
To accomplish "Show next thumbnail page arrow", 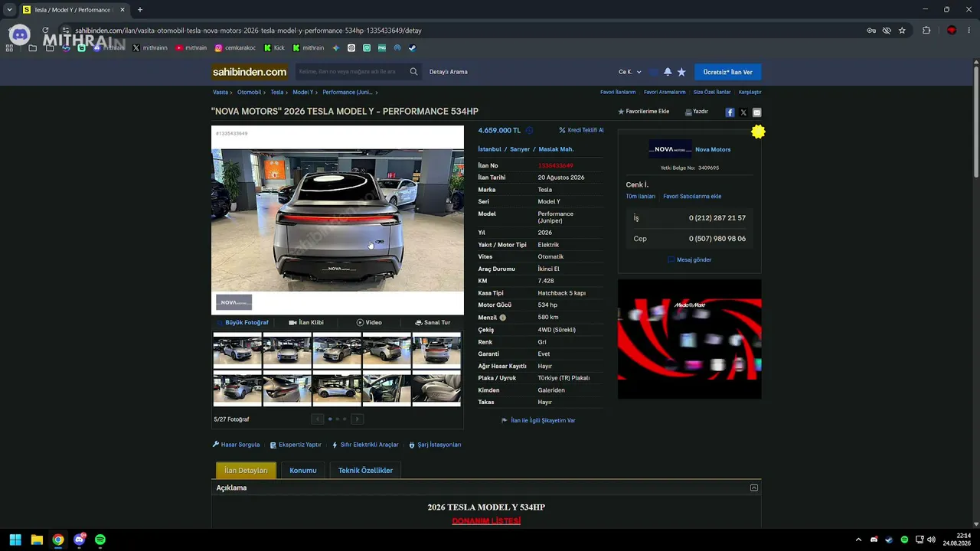I will pos(357,419).
